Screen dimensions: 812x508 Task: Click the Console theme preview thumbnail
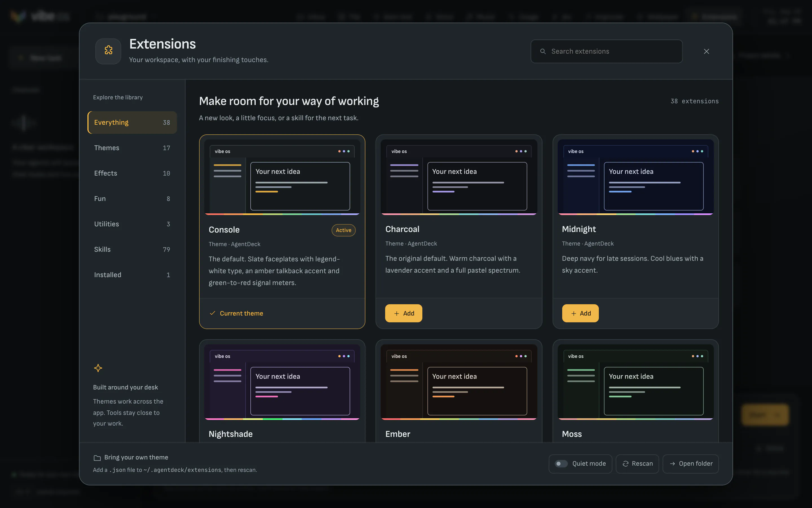[282, 177]
